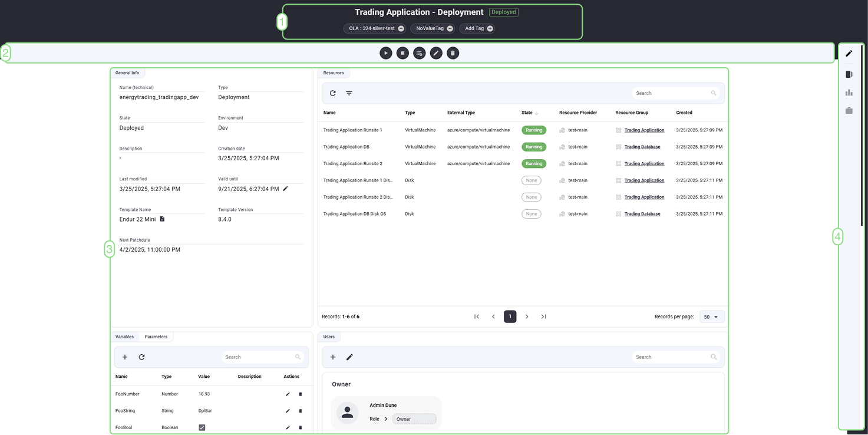Delete the deployment via the trash icon
Image resolution: width=868 pixels, height=435 pixels.
(x=452, y=52)
